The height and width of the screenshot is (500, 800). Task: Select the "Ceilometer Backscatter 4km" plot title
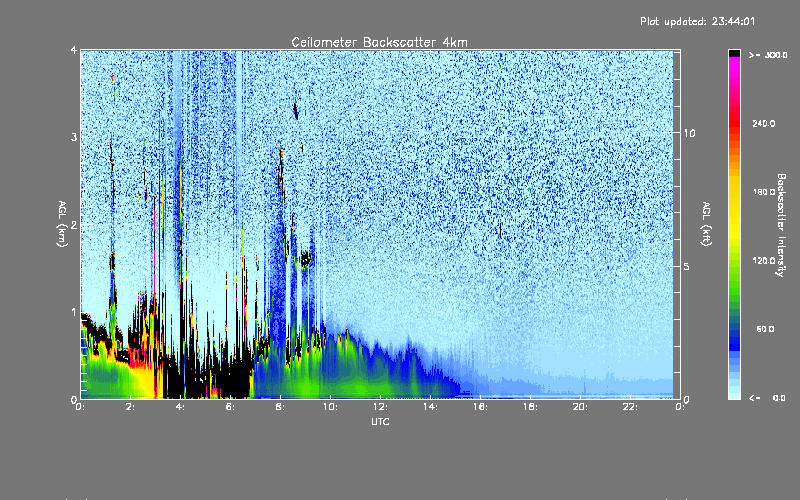click(379, 42)
